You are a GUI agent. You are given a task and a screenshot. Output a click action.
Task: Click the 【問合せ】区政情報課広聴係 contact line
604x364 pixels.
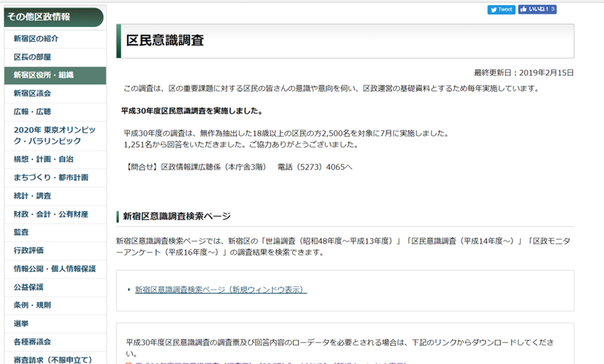pyautogui.click(x=238, y=167)
